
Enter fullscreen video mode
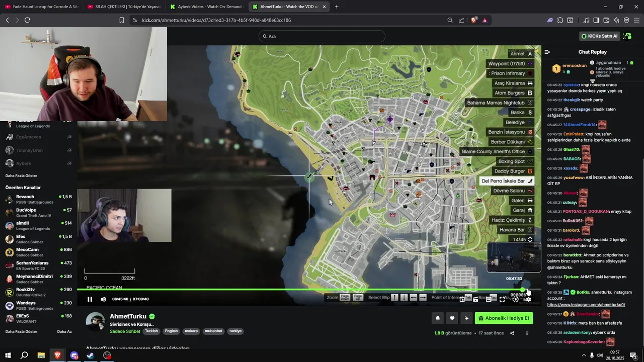(502, 299)
